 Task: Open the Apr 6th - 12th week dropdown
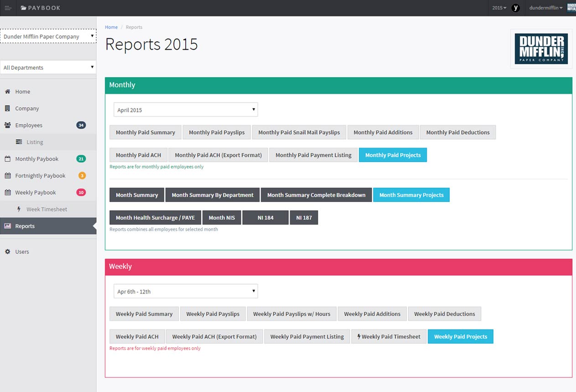[186, 292]
